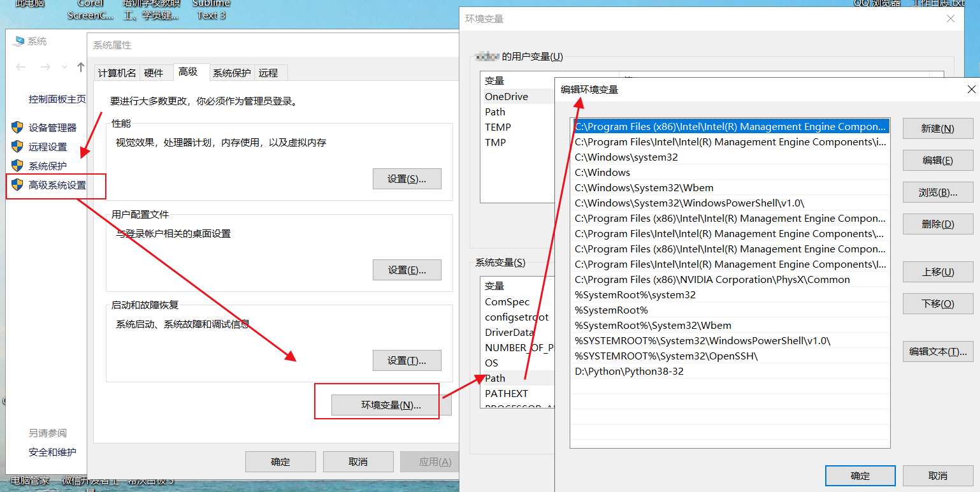This screenshot has width=980, height=492.
Task: Select %SYSTEMROOT%\System32\WindowsPowerShell\v1.0\ entry
Action: click(730, 340)
